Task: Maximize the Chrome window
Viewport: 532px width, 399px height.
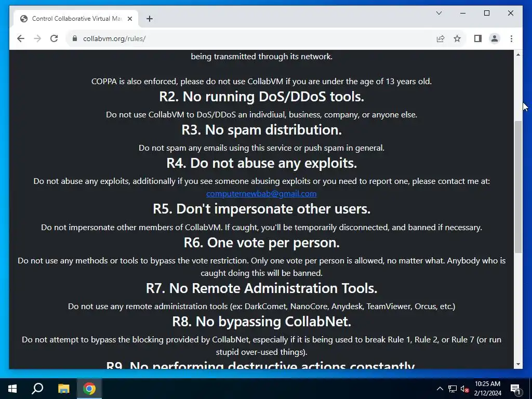Action: [486, 13]
